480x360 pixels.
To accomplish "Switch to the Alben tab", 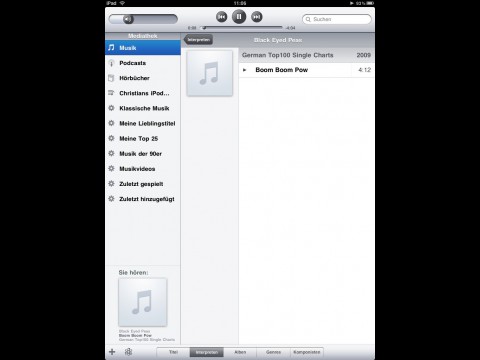I will pos(240,352).
